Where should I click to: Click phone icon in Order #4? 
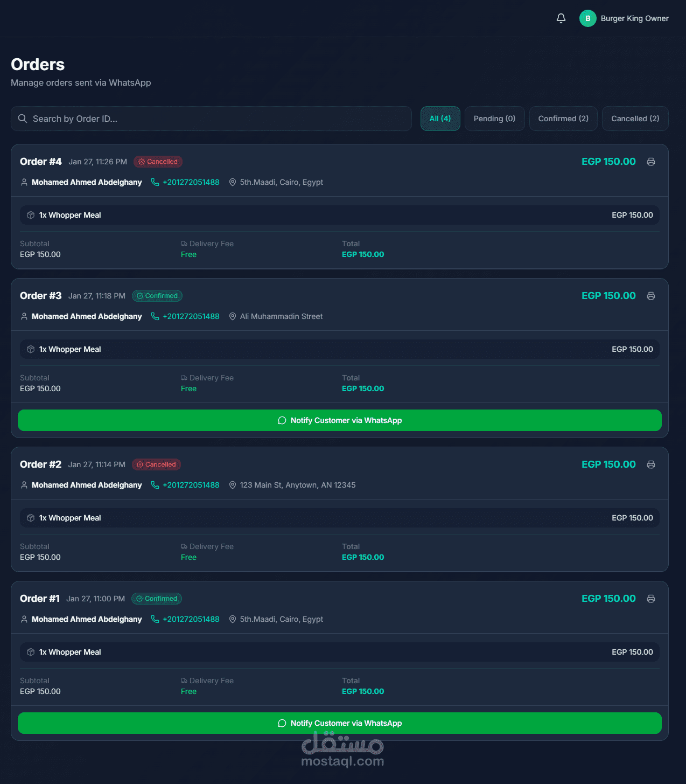pyautogui.click(x=155, y=182)
